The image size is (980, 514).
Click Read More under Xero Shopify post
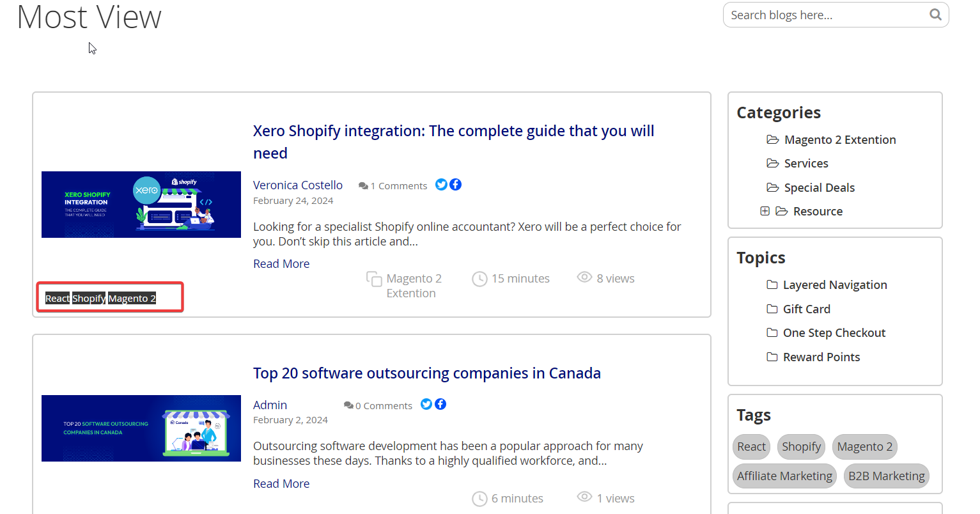tap(281, 264)
